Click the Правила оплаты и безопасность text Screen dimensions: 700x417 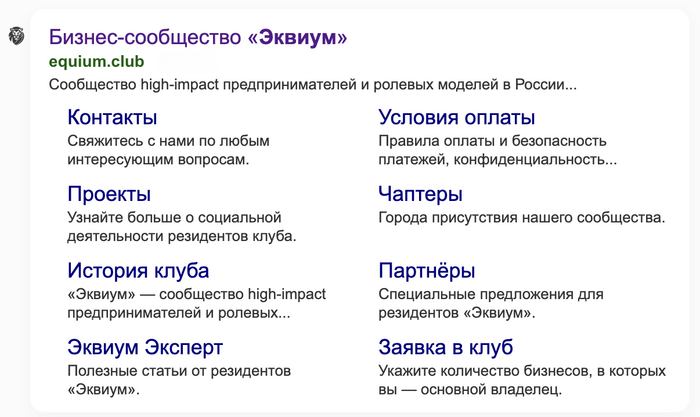coord(497,150)
